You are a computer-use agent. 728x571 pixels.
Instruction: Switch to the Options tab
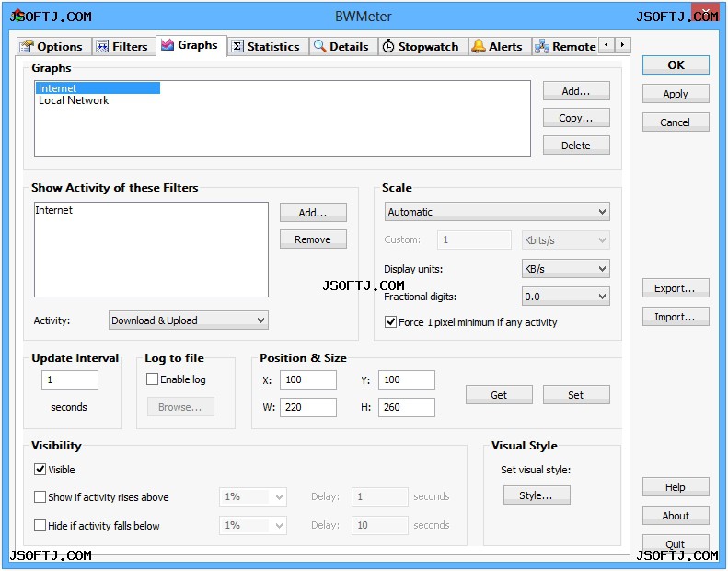54,46
